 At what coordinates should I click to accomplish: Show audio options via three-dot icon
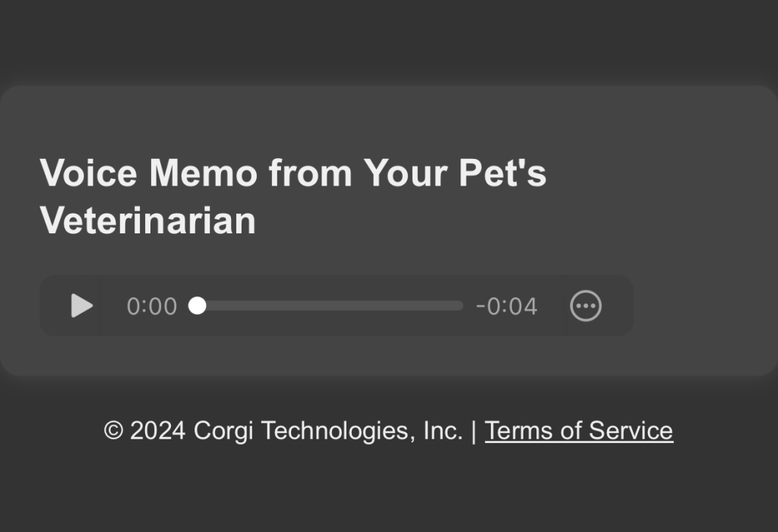pyautogui.click(x=586, y=306)
